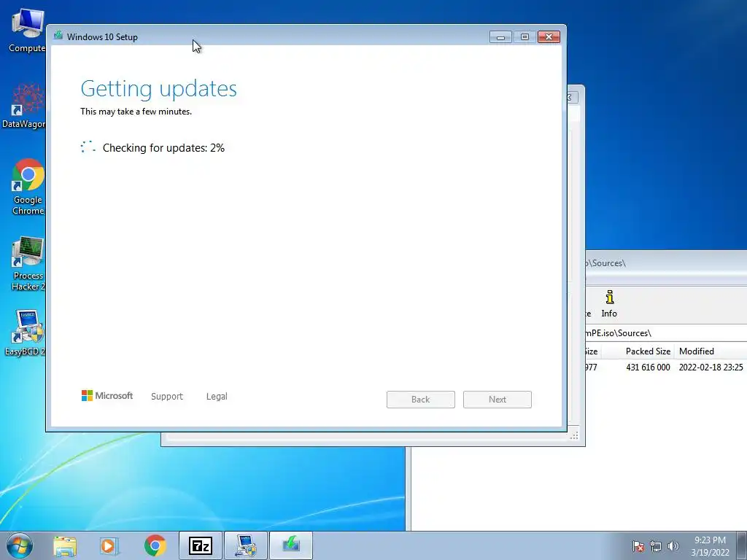747x560 pixels.
Task: Click the Action Center flag tray icon
Action: [638, 545]
